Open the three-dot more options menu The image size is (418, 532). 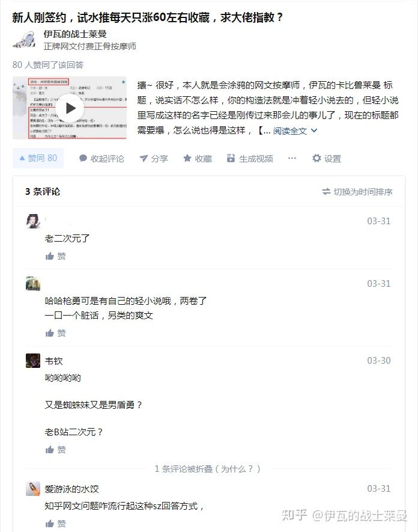click(x=292, y=158)
